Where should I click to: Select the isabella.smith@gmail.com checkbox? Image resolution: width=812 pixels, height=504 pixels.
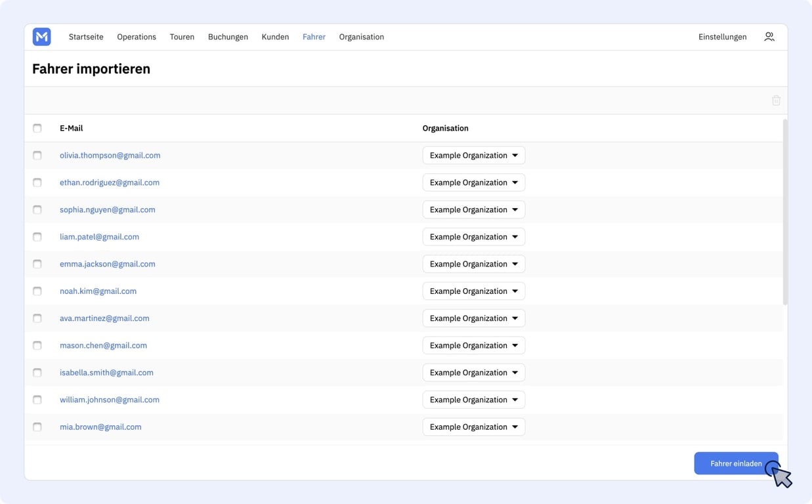click(37, 372)
